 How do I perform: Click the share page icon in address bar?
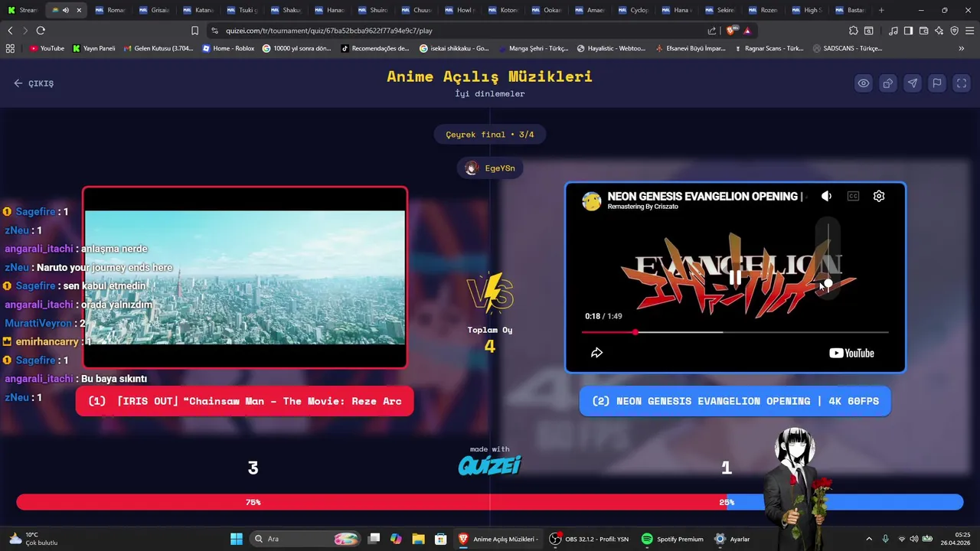pos(712,31)
